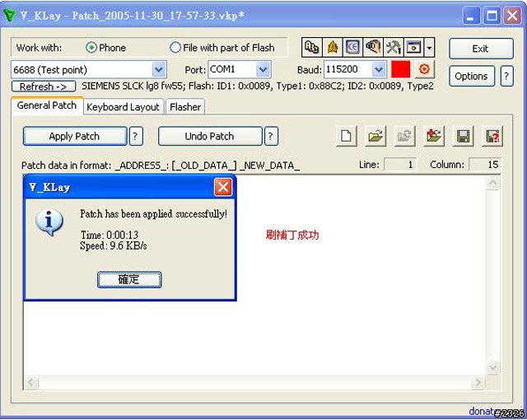Open the 6688 (Test point) phone model dropdown

159,70
